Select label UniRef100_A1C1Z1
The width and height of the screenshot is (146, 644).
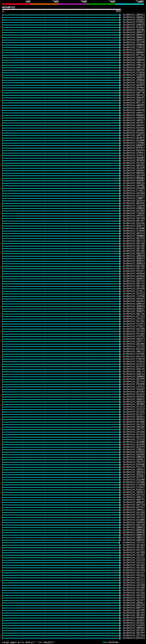(133, 557)
